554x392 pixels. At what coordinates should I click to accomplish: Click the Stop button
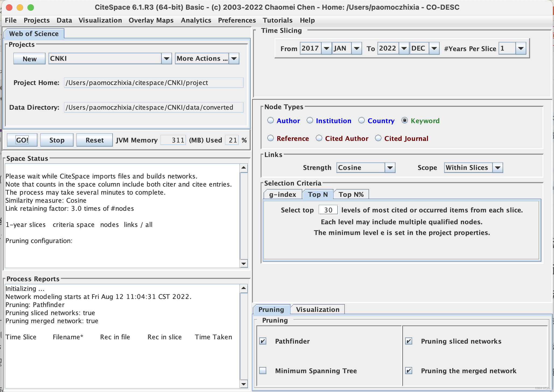pos(57,140)
